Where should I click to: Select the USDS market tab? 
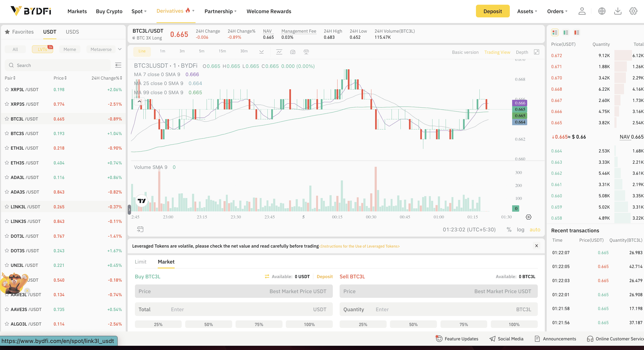tap(72, 32)
